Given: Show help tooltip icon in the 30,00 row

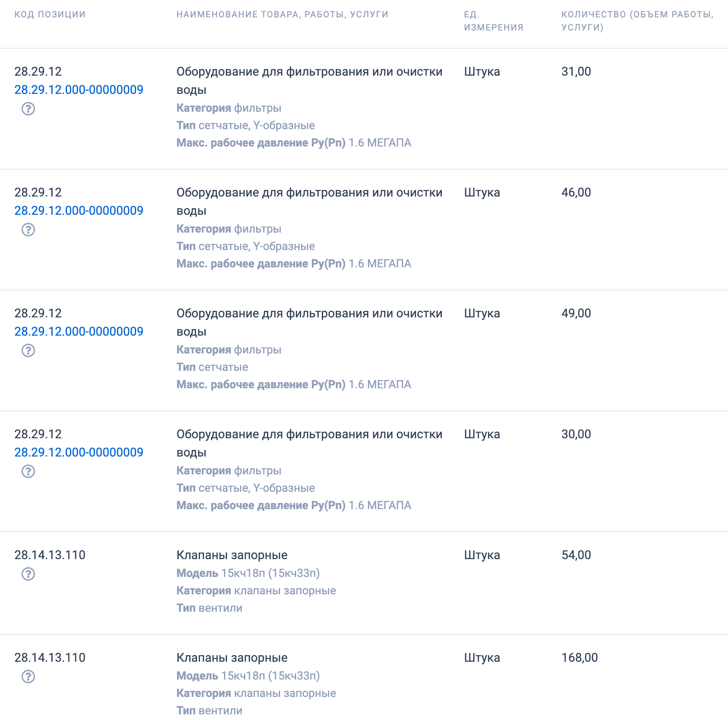Looking at the screenshot, I should coord(28,471).
